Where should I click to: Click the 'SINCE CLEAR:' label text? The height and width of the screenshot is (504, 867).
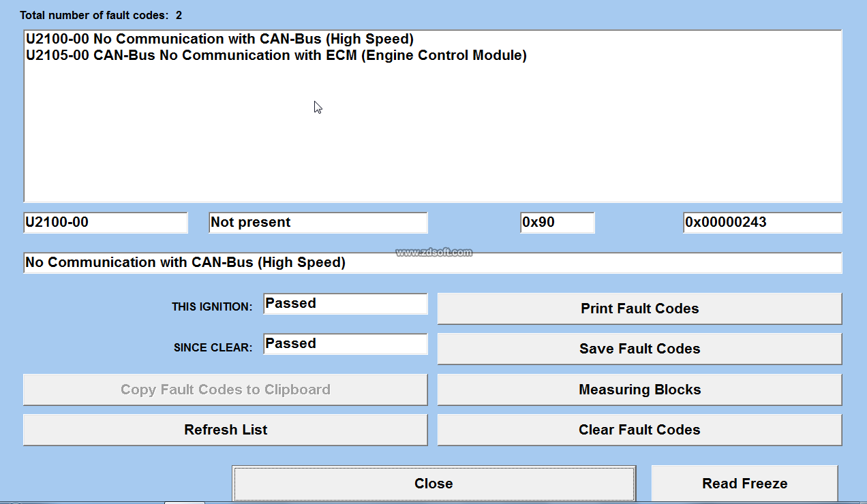[213, 347]
